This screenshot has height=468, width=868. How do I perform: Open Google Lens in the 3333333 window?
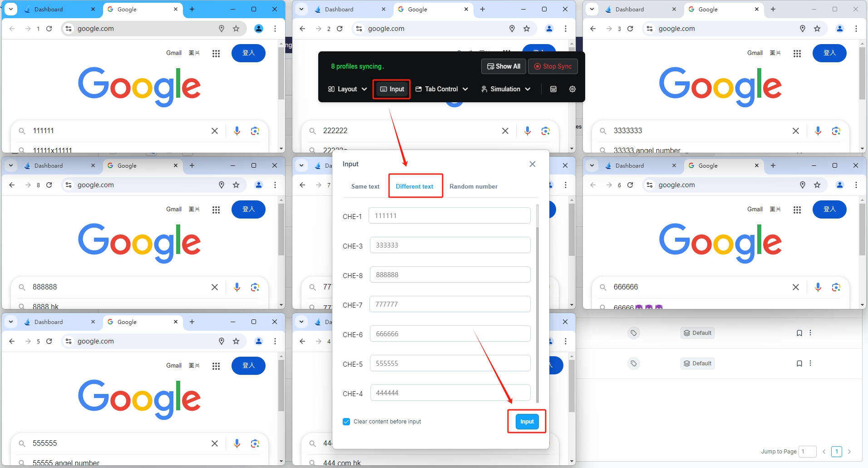[x=836, y=131]
